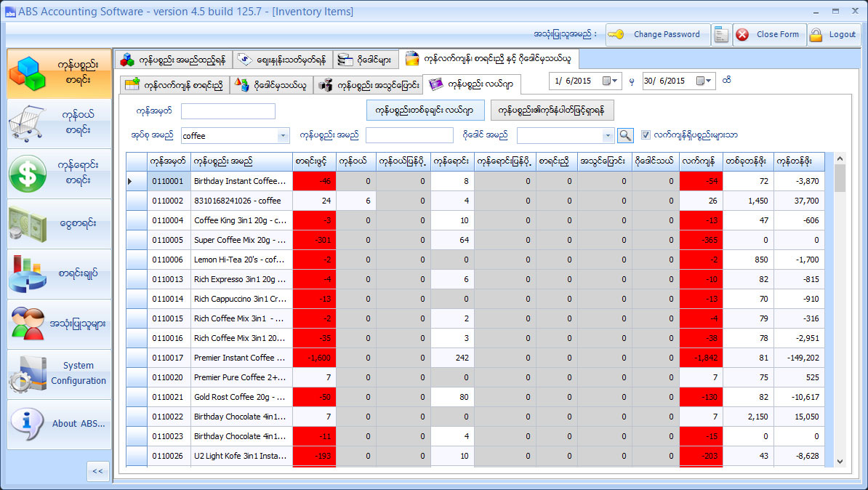868x490 pixels.
Task: Expand the warehouse name dropdown
Action: coord(608,135)
